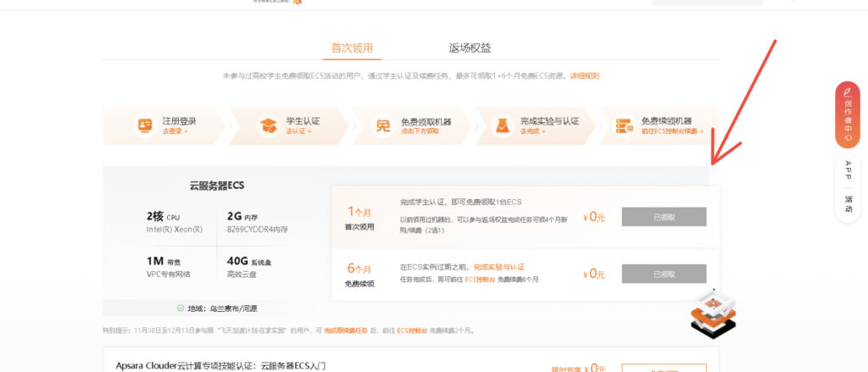Open ECS控制台 link in 6个月 row

(480, 280)
